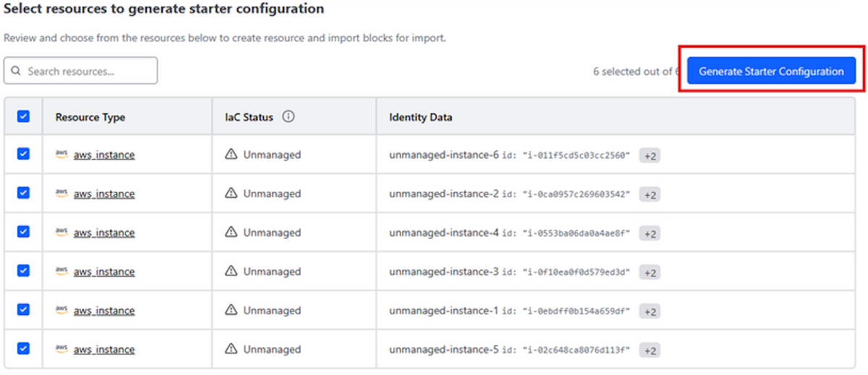This screenshot has height=375, width=868.
Task: Click Unmanaged warning icon for unmanaged-instance-1
Action: coord(231,311)
